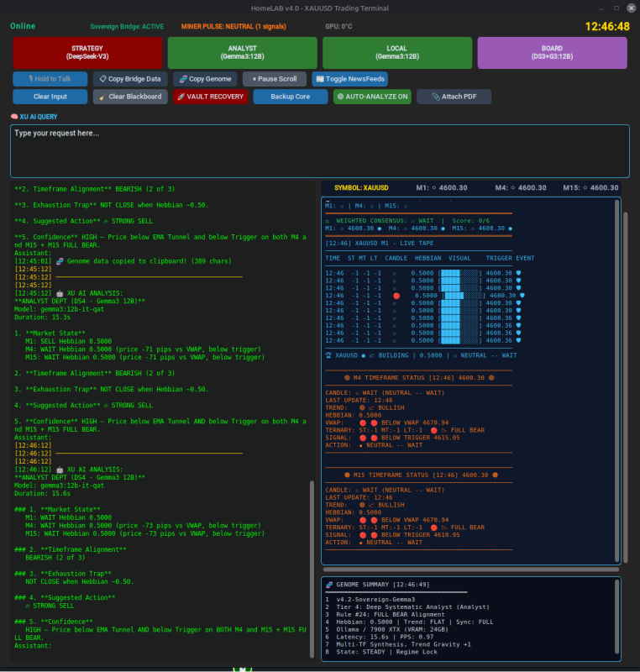This screenshot has height=672, width=640.
Task: Click the Clear Input button
Action: tap(50, 97)
